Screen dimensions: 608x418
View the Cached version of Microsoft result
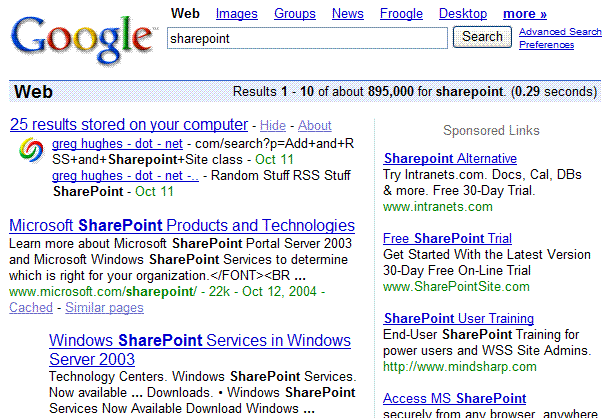[x=31, y=308]
